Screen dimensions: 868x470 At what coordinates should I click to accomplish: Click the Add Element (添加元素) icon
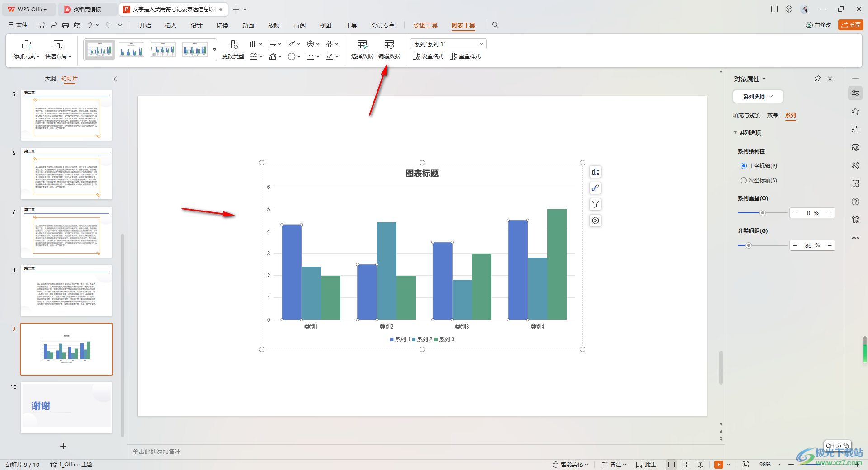pos(26,45)
